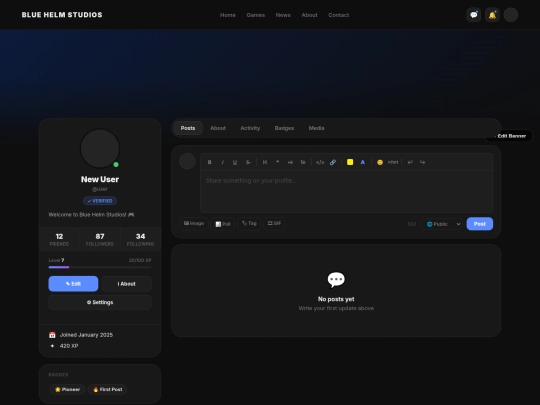Image resolution: width=540 pixels, height=405 pixels.
Task: Attach an Image to the post
Action: (194, 224)
